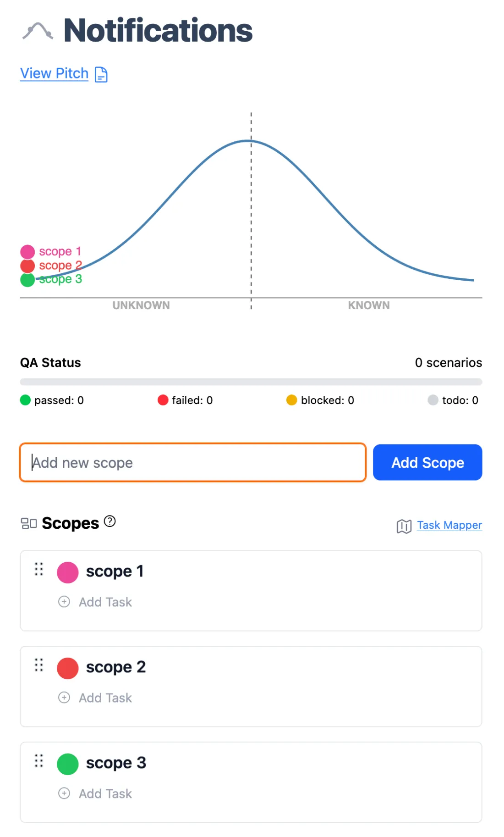Viewport: 504px width, 837px height.
Task: Open the Task Mapper link
Action: (x=449, y=525)
